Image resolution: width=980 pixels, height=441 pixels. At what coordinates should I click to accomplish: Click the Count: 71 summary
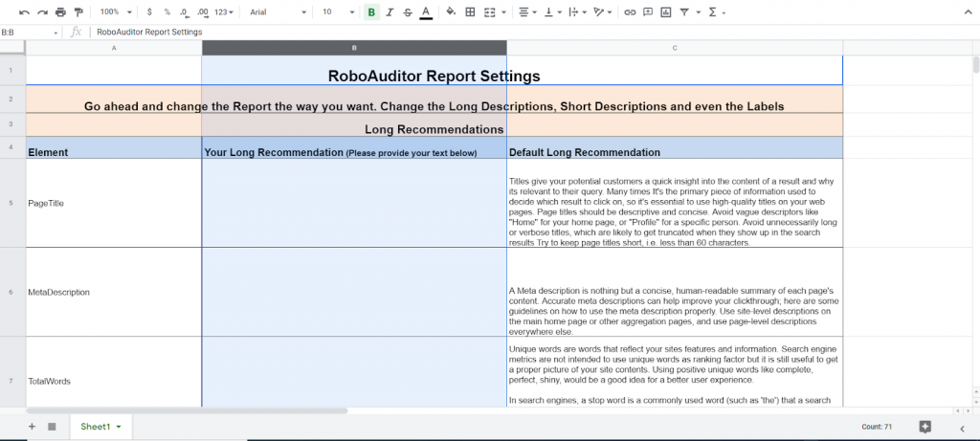point(876,427)
